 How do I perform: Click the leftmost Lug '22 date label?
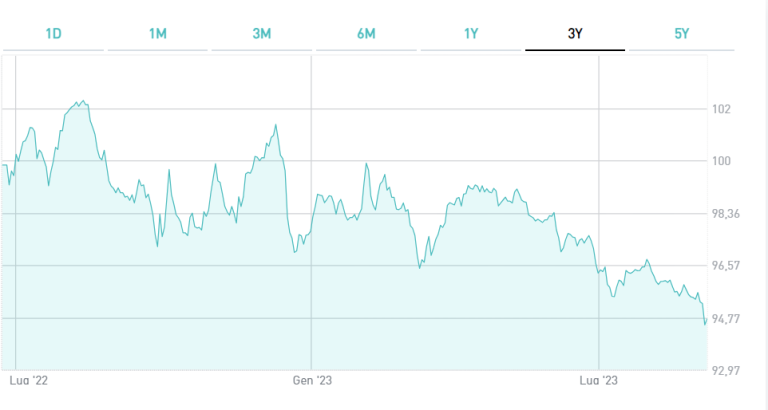pos(28,380)
